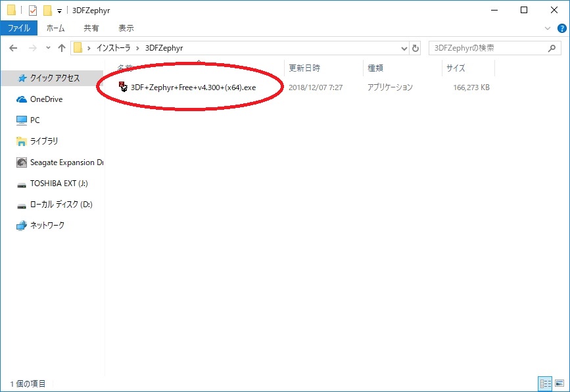This screenshot has height=392, width=570.
Task: Click the magnifier search icon
Action: coord(552,48)
